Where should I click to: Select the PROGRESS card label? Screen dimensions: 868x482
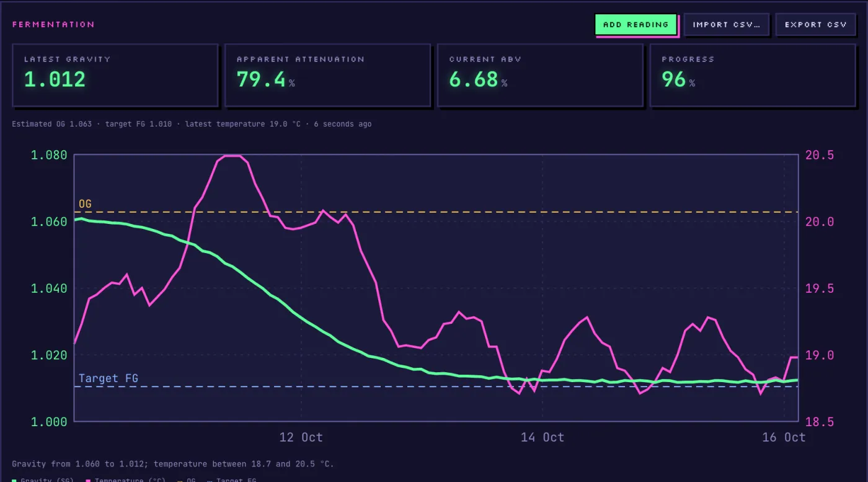pos(688,60)
